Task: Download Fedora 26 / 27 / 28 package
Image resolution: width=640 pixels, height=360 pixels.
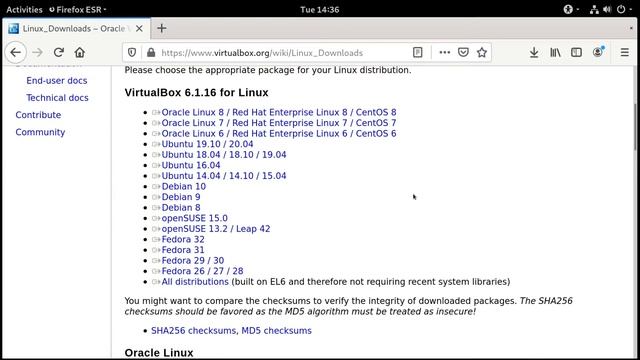Action: tap(202, 271)
